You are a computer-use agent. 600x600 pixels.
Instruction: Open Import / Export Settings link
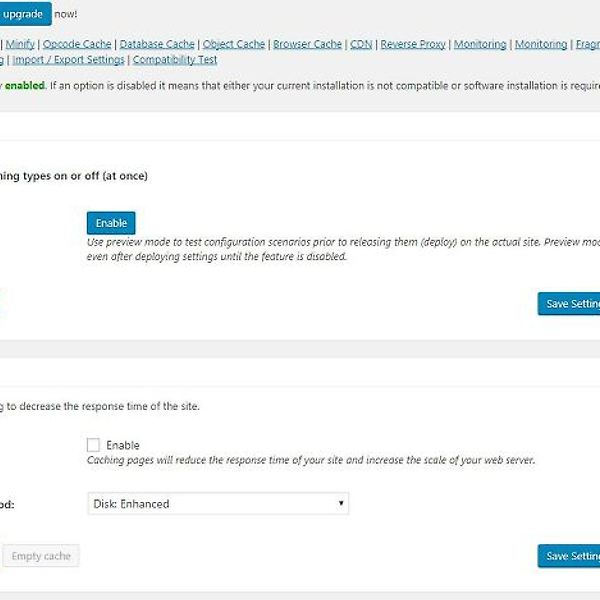coord(68,60)
